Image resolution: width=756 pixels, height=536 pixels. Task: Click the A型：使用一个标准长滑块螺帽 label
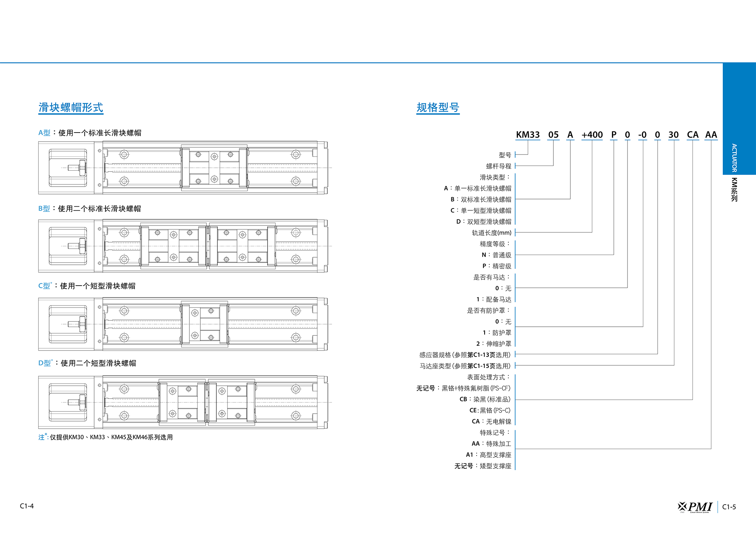90,133
